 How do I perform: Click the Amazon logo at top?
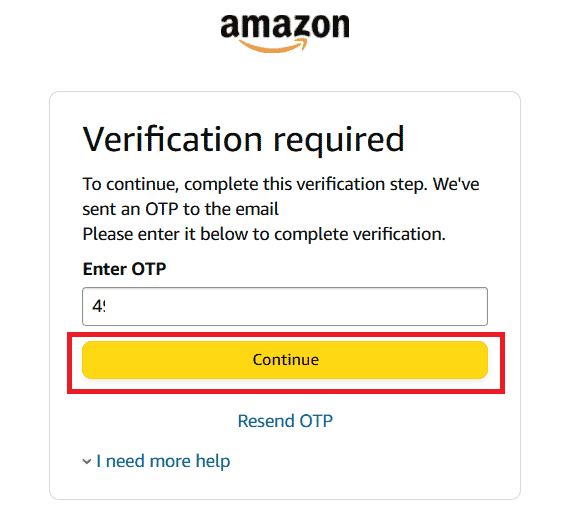pyautogui.click(x=285, y=33)
